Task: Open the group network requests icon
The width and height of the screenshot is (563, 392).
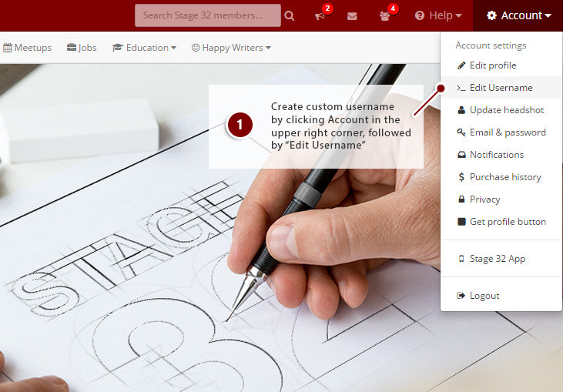Action: (x=384, y=16)
